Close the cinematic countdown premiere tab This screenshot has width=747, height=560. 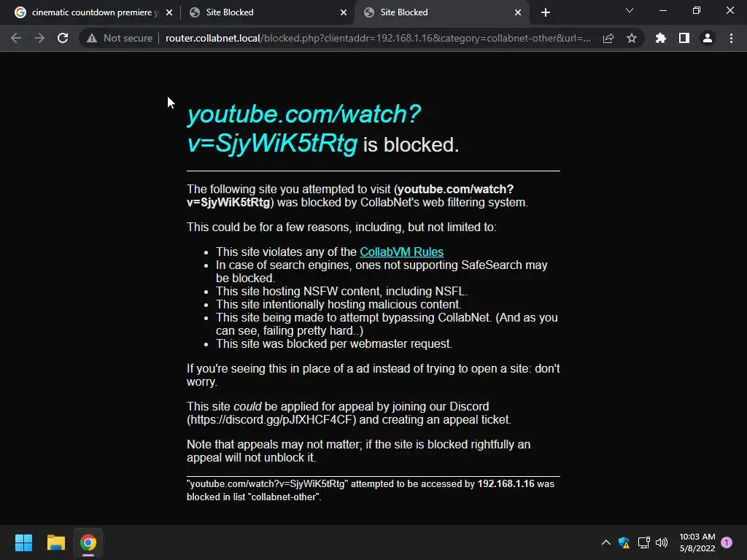[x=169, y=12]
